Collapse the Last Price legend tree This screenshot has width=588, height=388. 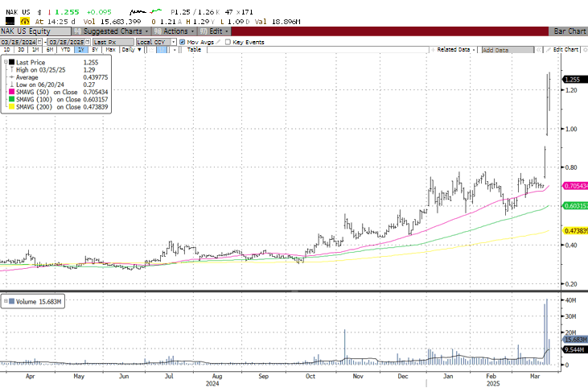pos(6,62)
